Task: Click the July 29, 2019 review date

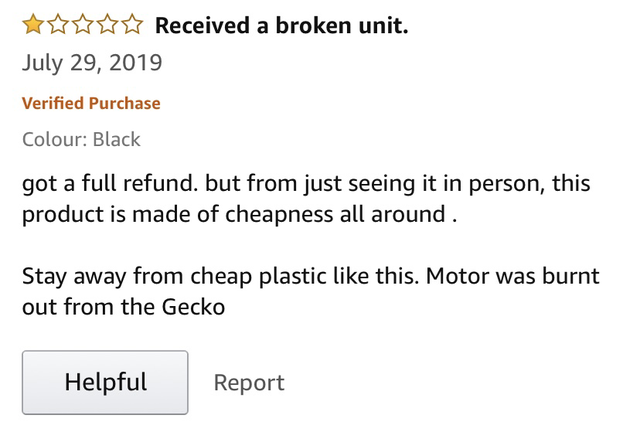Action: point(91,64)
